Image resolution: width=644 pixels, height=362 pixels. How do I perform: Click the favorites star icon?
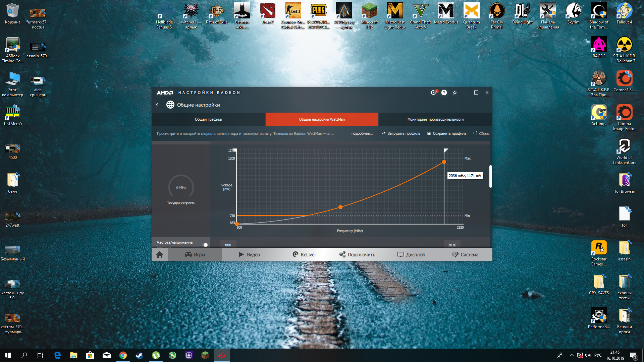coord(455,93)
